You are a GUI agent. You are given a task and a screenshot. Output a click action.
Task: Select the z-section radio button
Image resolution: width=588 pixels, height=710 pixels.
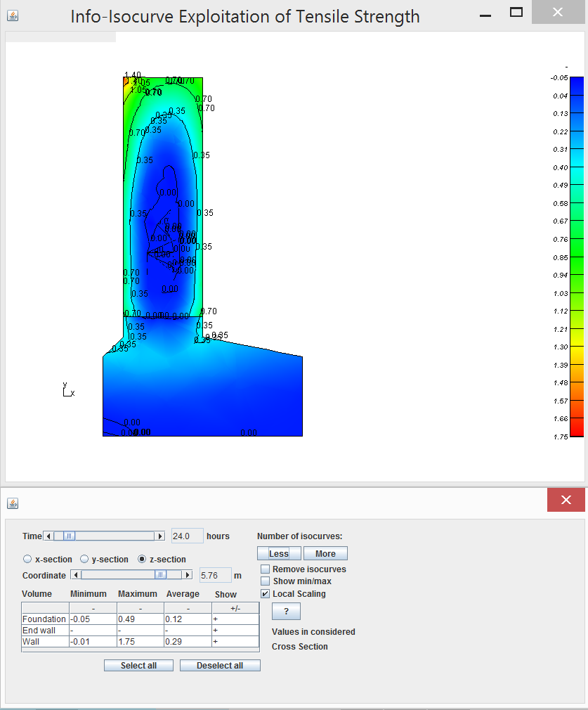tap(142, 560)
